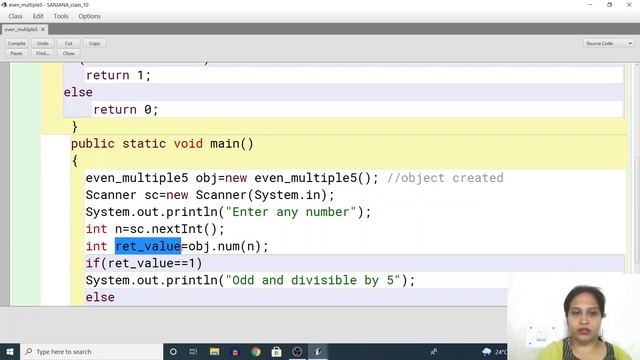The image size is (640, 360).
Task: Click the "Scanner sc=new Scanner(System.in);" line
Action: pos(210,195)
